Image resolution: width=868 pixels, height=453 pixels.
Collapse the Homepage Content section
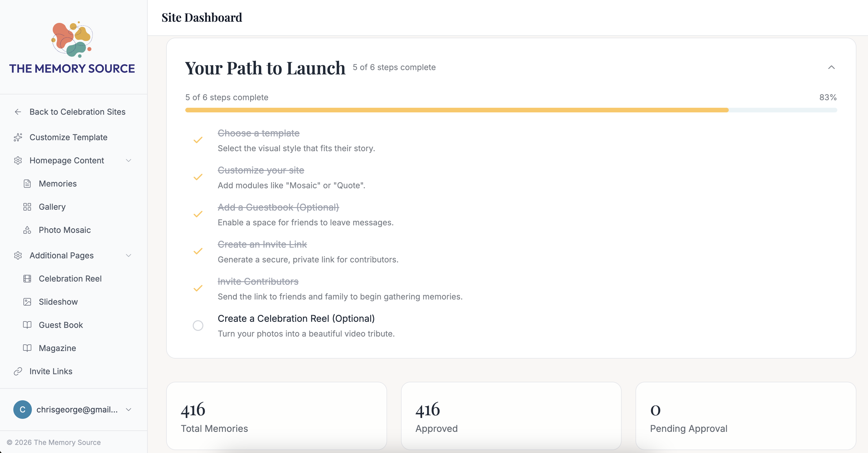(128, 160)
